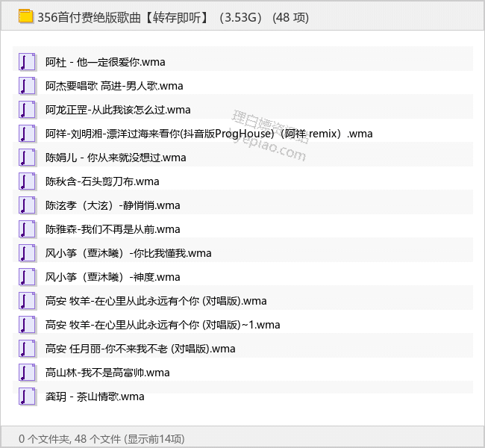Select file name 高山林-我不是高富帅.wma
The image size is (485, 448).
tap(107, 373)
